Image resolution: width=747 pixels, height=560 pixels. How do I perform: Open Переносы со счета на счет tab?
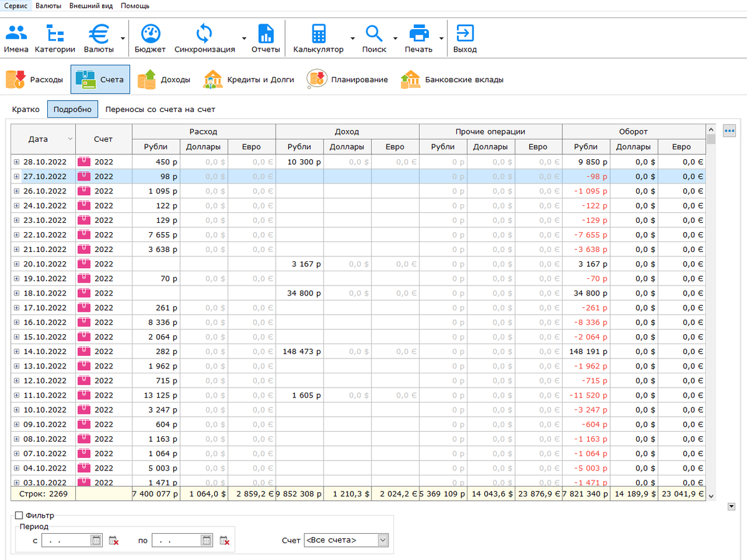[160, 109]
